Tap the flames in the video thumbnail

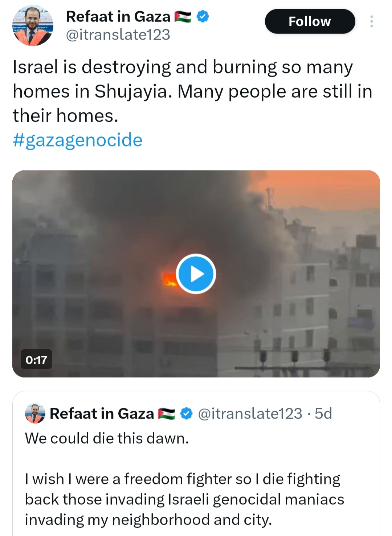coord(169,279)
